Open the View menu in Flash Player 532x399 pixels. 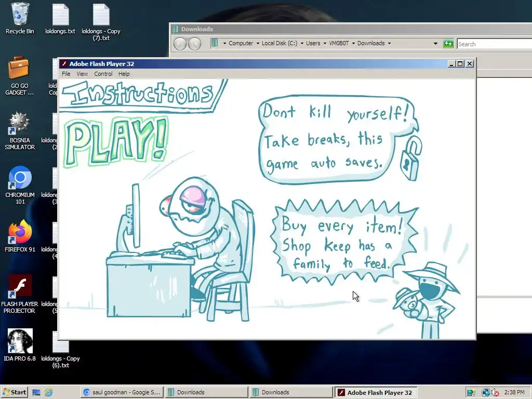(82, 74)
